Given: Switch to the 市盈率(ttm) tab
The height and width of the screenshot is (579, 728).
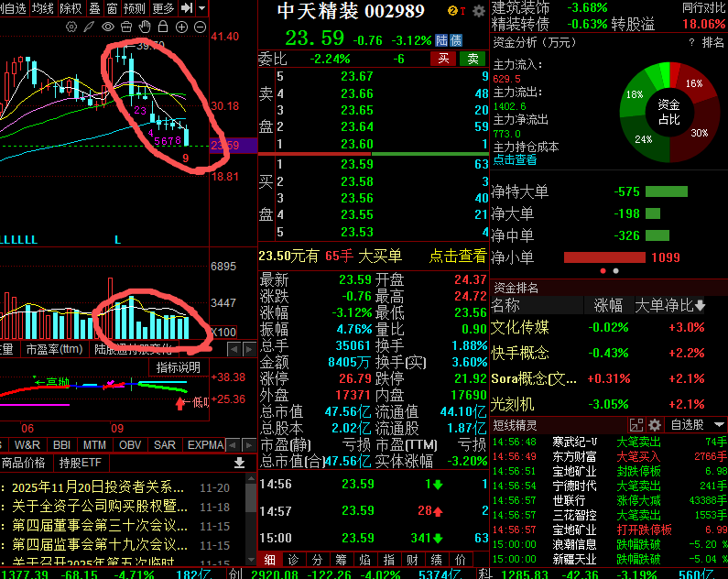Looking at the screenshot, I should [x=54, y=349].
